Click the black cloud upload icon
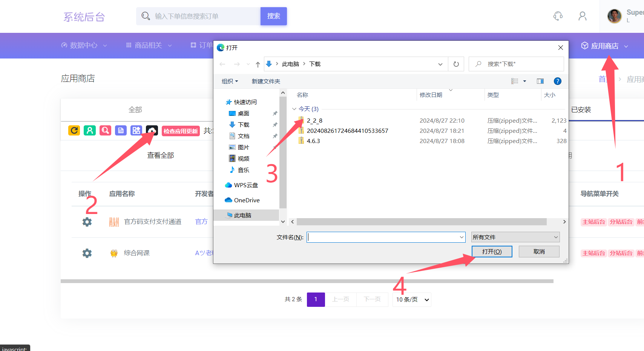Viewport: 644px width, 351px height. point(152,131)
